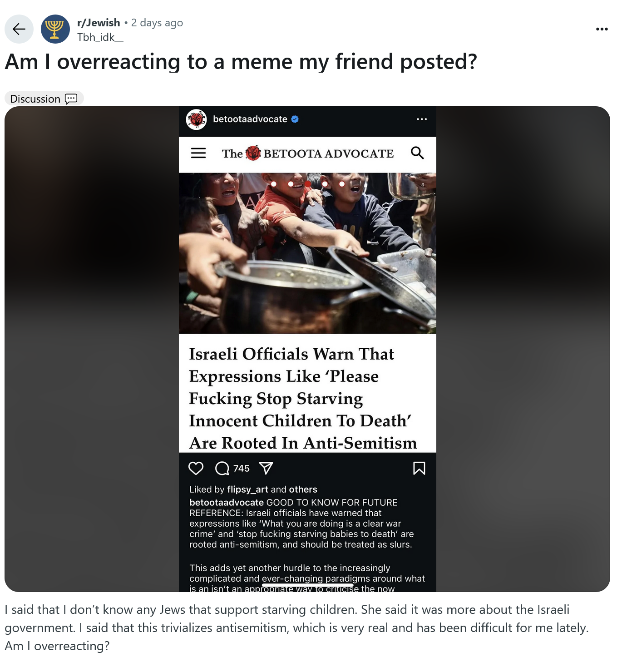Select the Discussion flair tag

pos(44,99)
